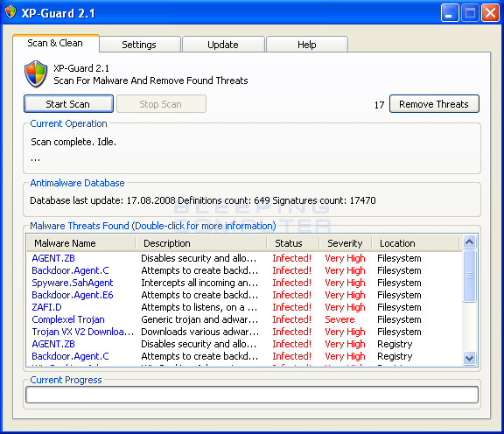
Task: Click the title bar shield icon
Action: coord(10,12)
